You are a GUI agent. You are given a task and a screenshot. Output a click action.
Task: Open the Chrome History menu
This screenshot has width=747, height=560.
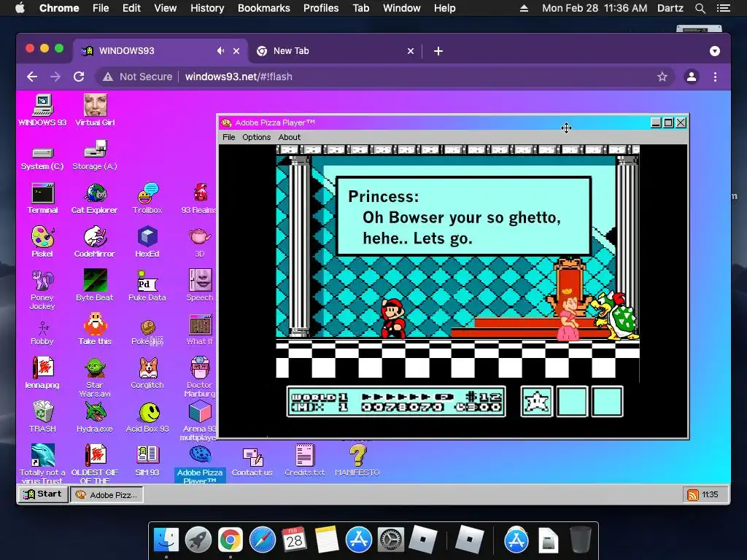coord(206,8)
